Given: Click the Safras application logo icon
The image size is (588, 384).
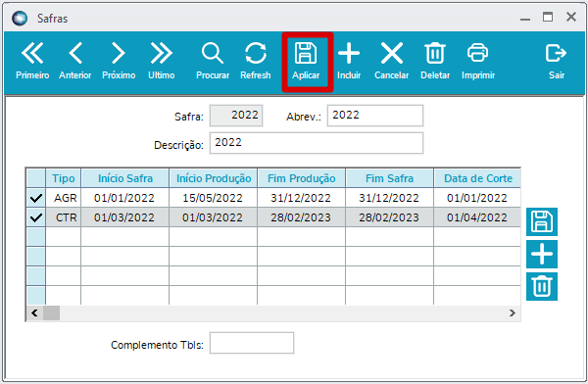Looking at the screenshot, I should point(20,18).
